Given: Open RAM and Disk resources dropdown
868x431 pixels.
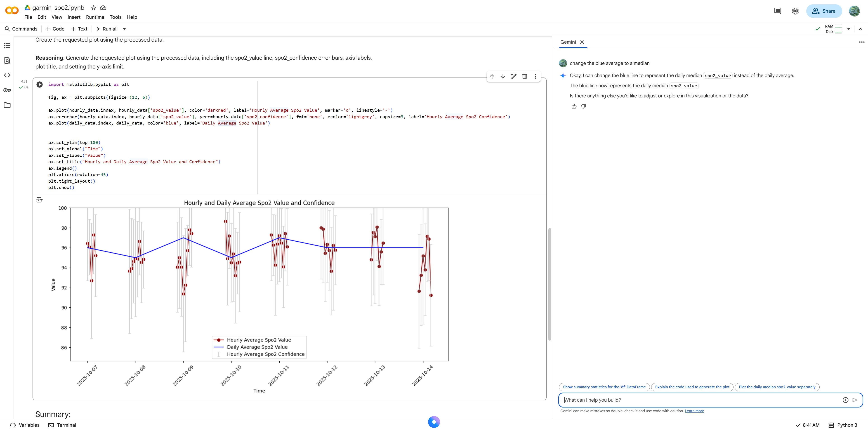Looking at the screenshot, I should 849,29.
